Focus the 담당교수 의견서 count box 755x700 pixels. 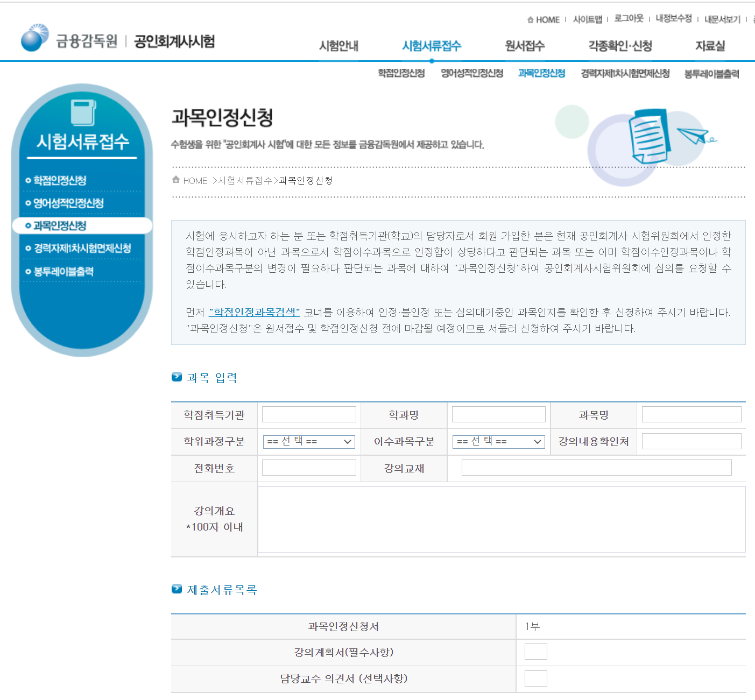[536, 678]
